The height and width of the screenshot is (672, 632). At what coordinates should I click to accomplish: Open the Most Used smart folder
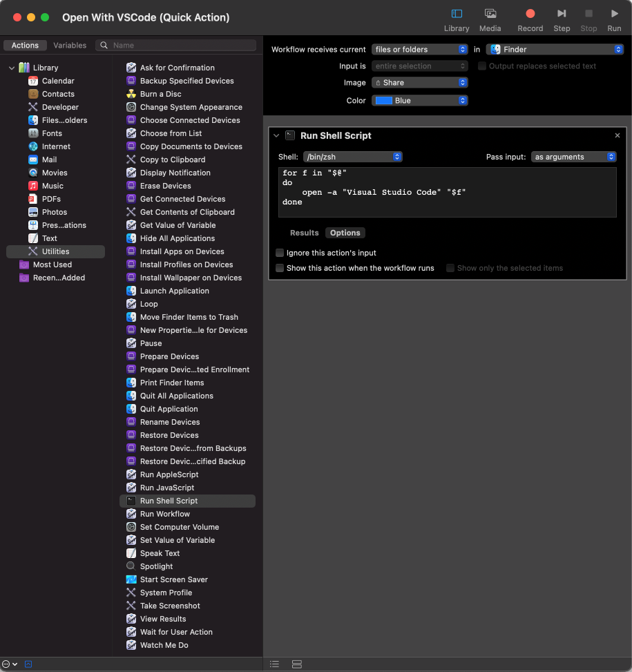[x=52, y=265]
